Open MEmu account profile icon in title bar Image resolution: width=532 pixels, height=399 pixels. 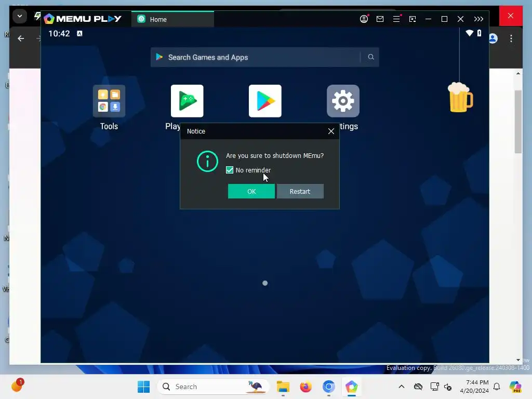tap(364, 19)
